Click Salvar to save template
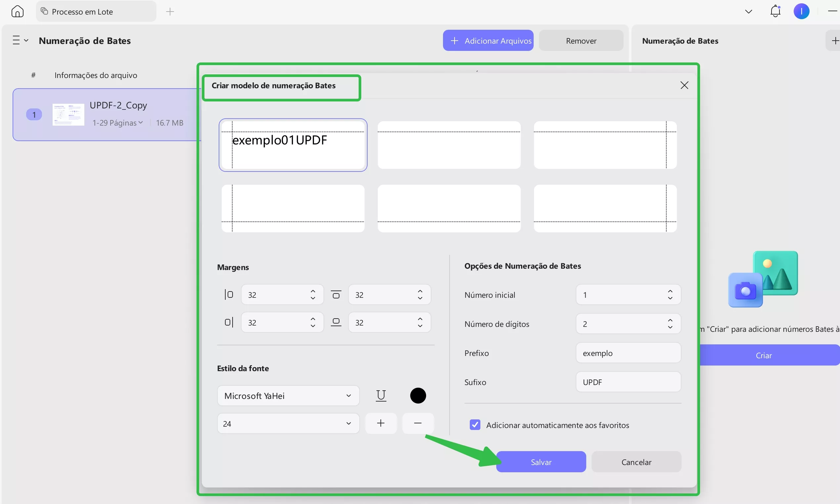This screenshot has width=840, height=504. tap(541, 462)
